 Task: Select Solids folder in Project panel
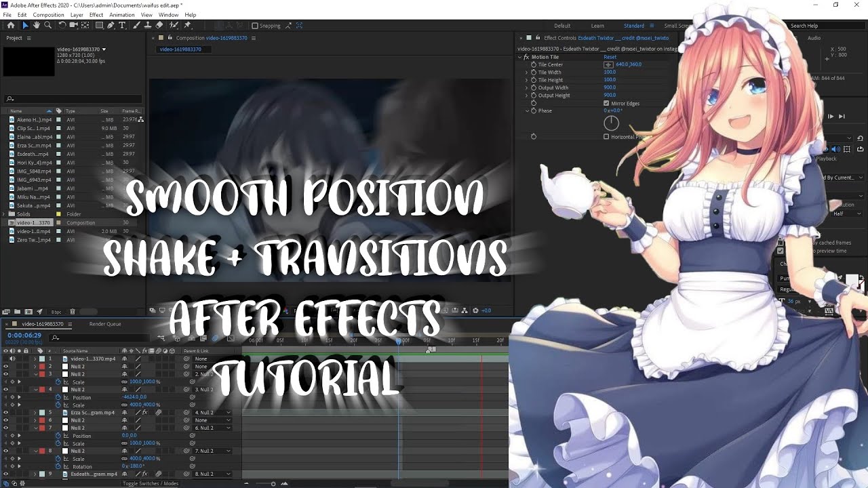[24, 214]
